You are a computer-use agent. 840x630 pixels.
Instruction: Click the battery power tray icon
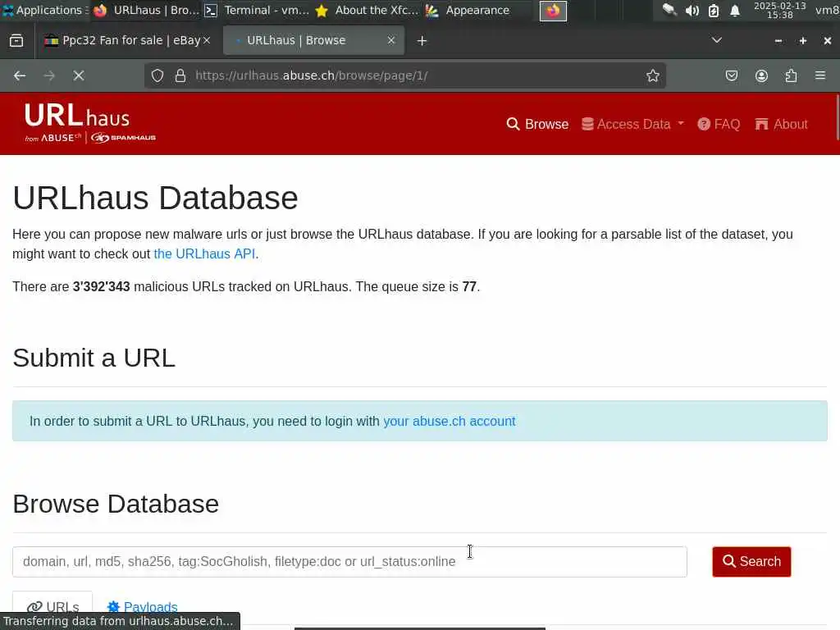click(x=714, y=11)
